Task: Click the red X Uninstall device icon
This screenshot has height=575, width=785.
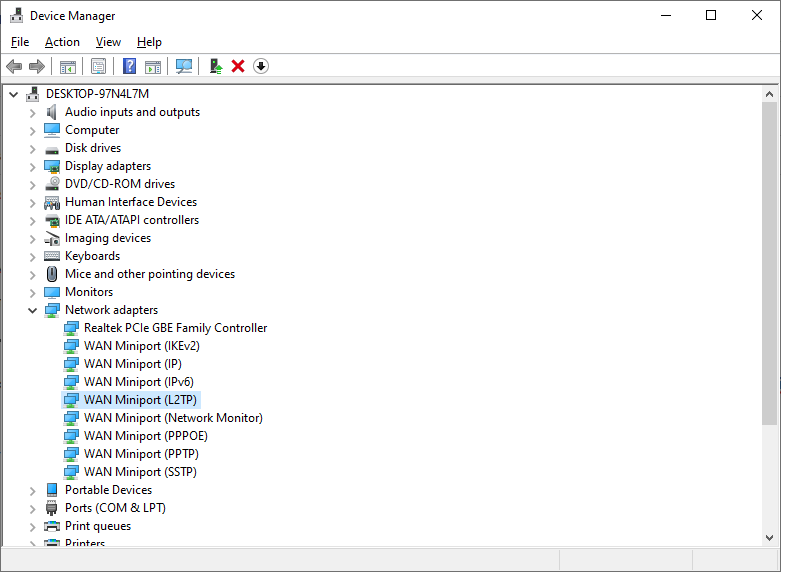Action: pyautogui.click(x=238, y=66)
